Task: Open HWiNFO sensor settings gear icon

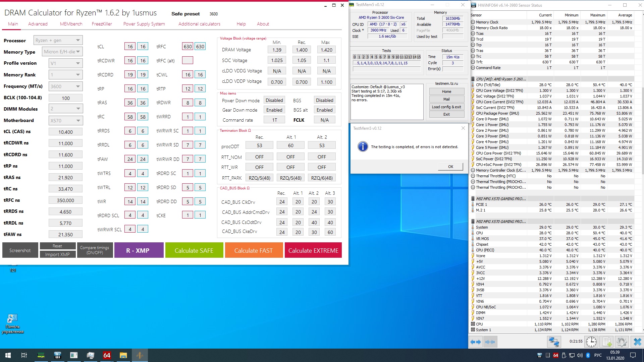Action: coord(622,342)
